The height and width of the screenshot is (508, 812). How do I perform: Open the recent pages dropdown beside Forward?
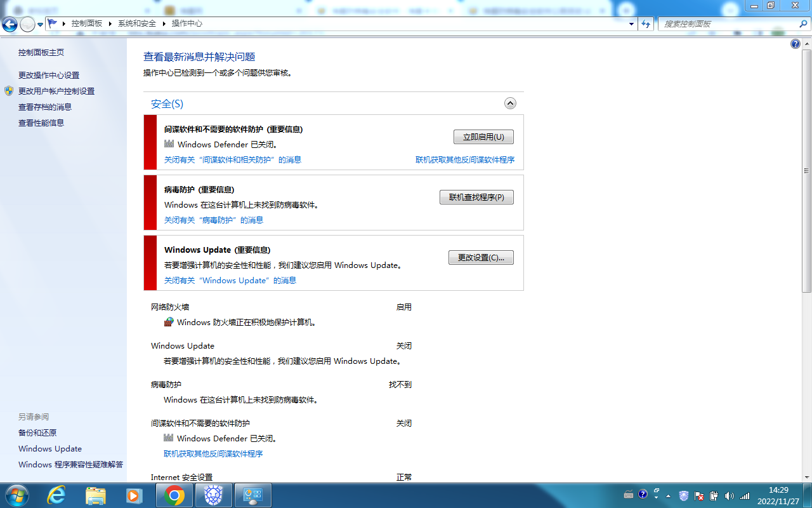(41, 25)
